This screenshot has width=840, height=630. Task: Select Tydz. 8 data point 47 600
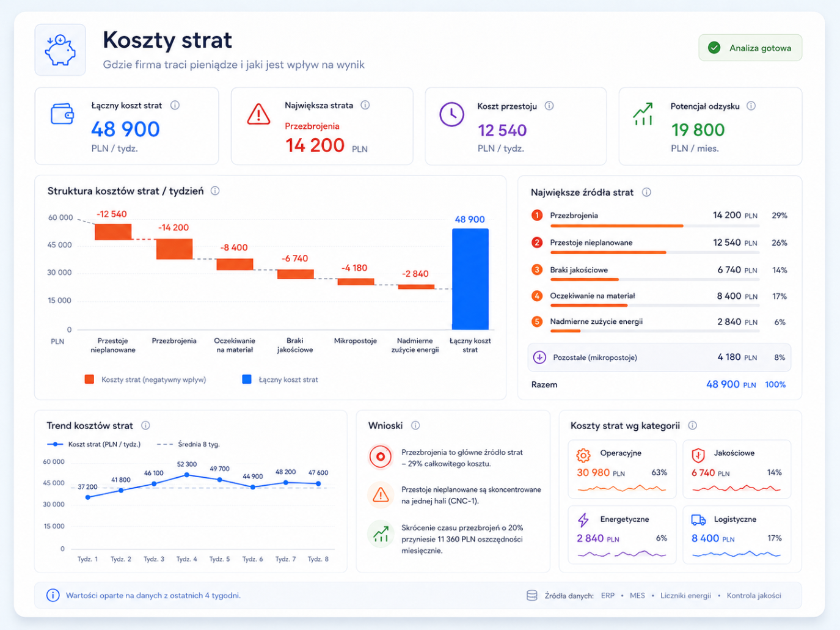click(318, 483)
